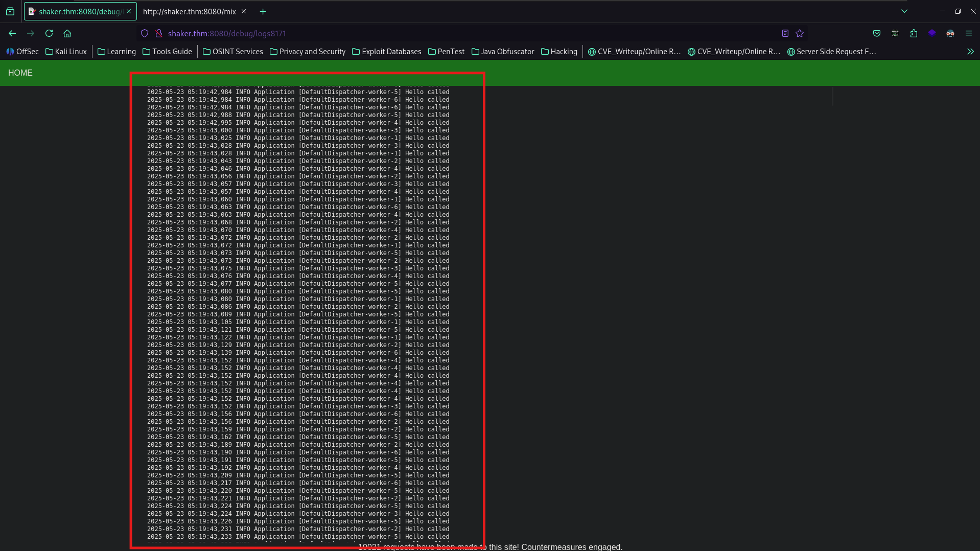This screenshot has height=551, width=980.
Task: Close the shaker.thm:8080/debug tab
Action: (x=129, y=11)
